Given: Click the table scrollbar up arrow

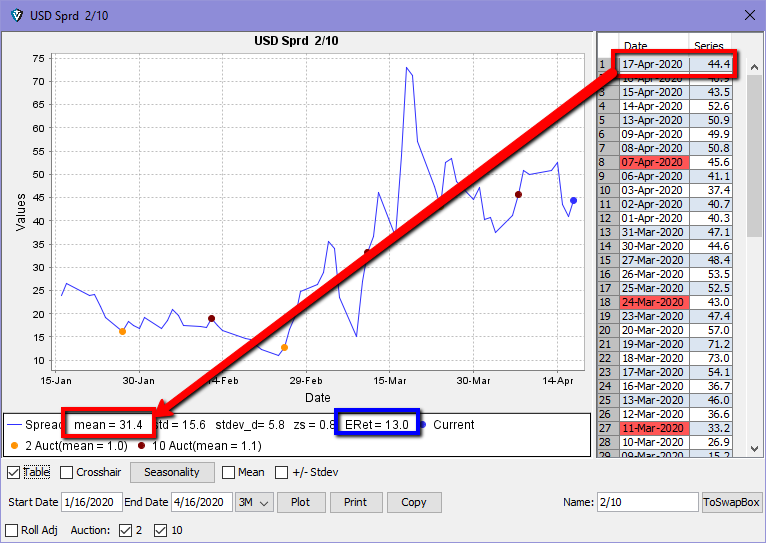Looking at the screenshot, I should click(x=754, y=67).
